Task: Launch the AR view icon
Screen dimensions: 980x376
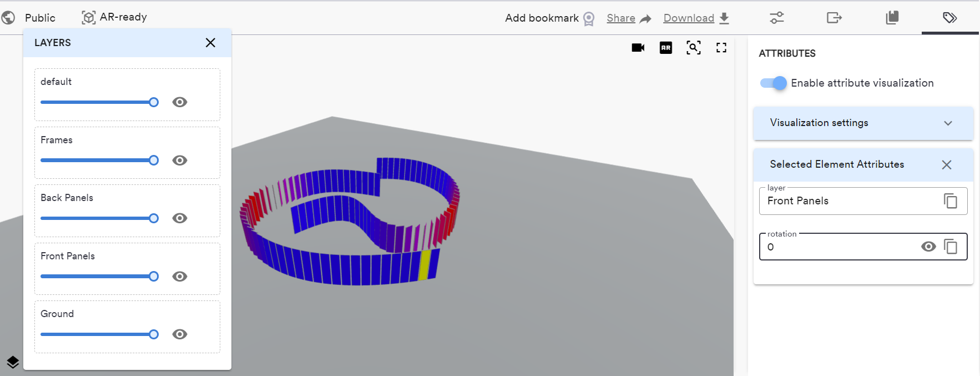Action: coord(666,48)
